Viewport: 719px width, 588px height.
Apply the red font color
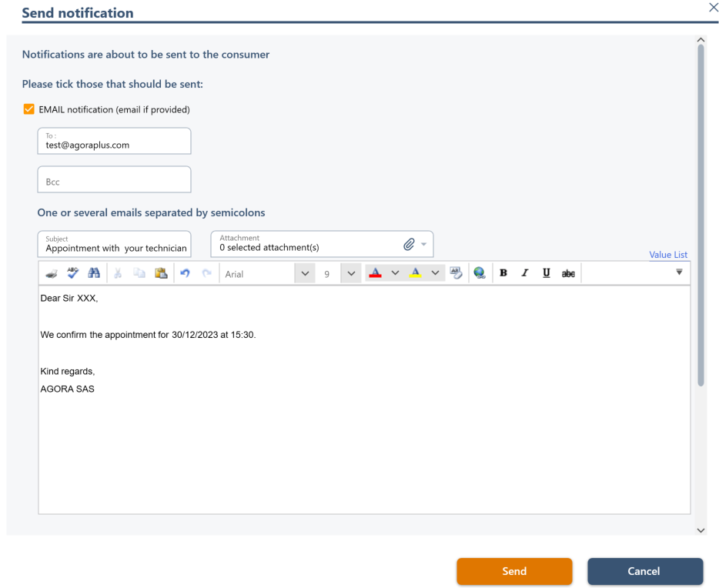(375, 273)
